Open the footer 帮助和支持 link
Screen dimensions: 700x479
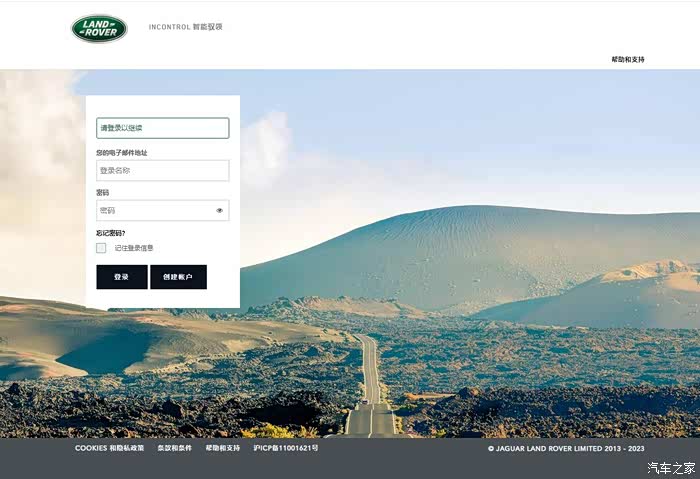(x=223, y=448)
